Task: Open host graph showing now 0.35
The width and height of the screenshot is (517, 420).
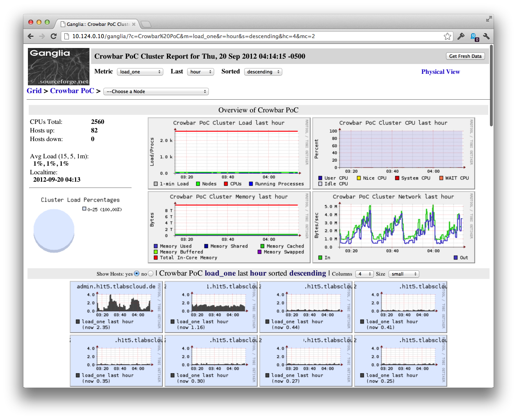Action: point(117,361)
